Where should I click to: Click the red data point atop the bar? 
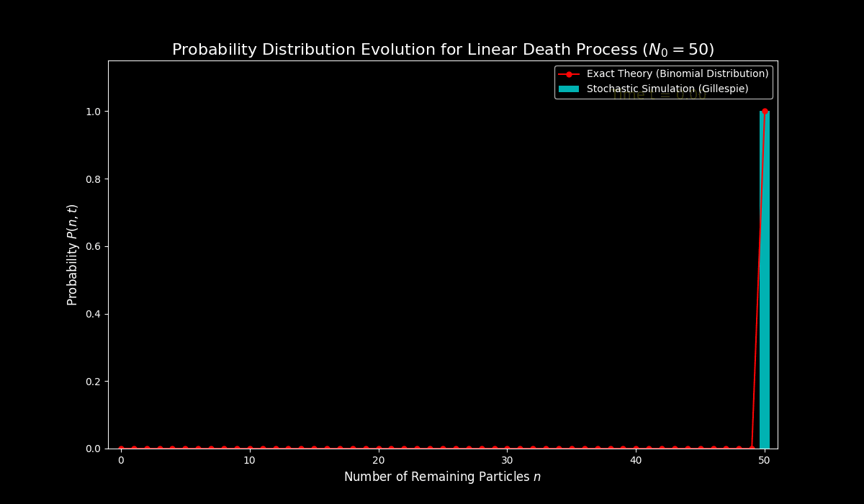[765, 112]
